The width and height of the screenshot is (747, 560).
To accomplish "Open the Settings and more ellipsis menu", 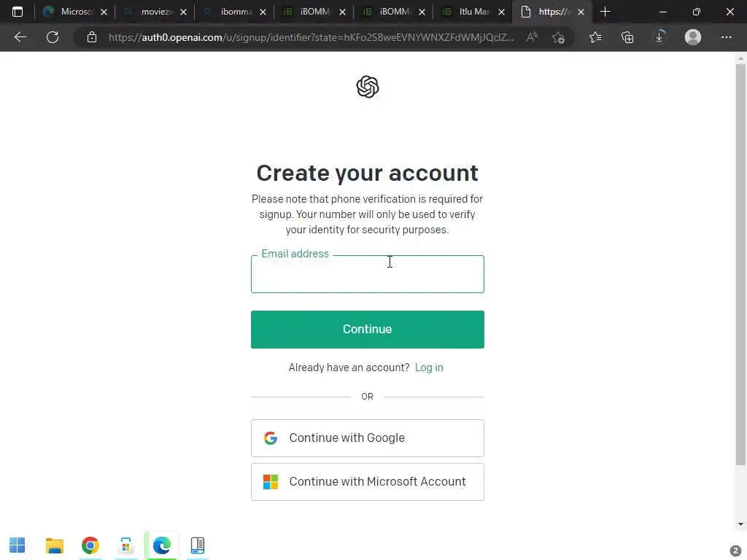I will (x=726, y=37).
